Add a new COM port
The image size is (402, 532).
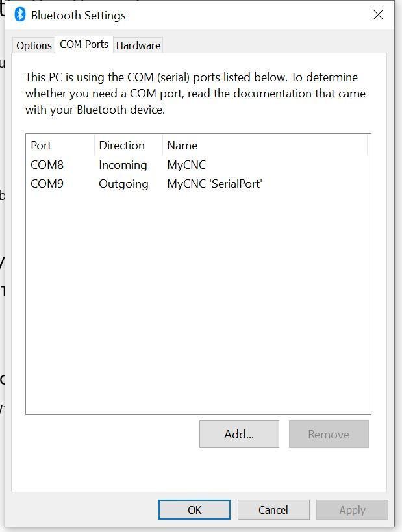[239, 434]
